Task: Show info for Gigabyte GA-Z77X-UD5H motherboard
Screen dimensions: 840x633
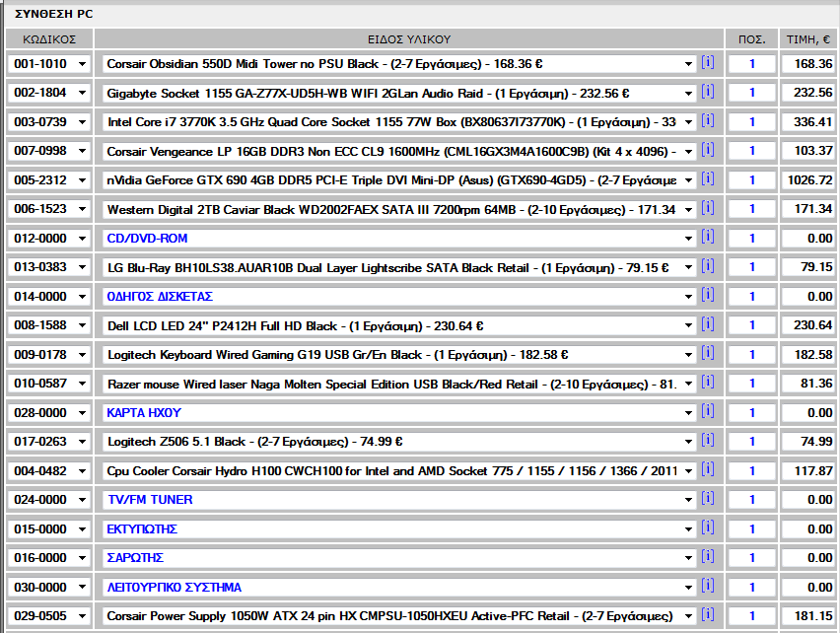Action: [708, 92]
